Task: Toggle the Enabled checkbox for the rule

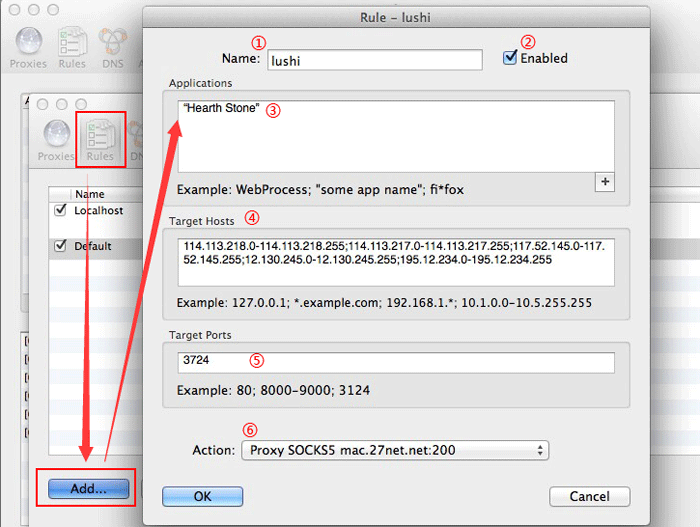Action: click(x=510, y=59)
